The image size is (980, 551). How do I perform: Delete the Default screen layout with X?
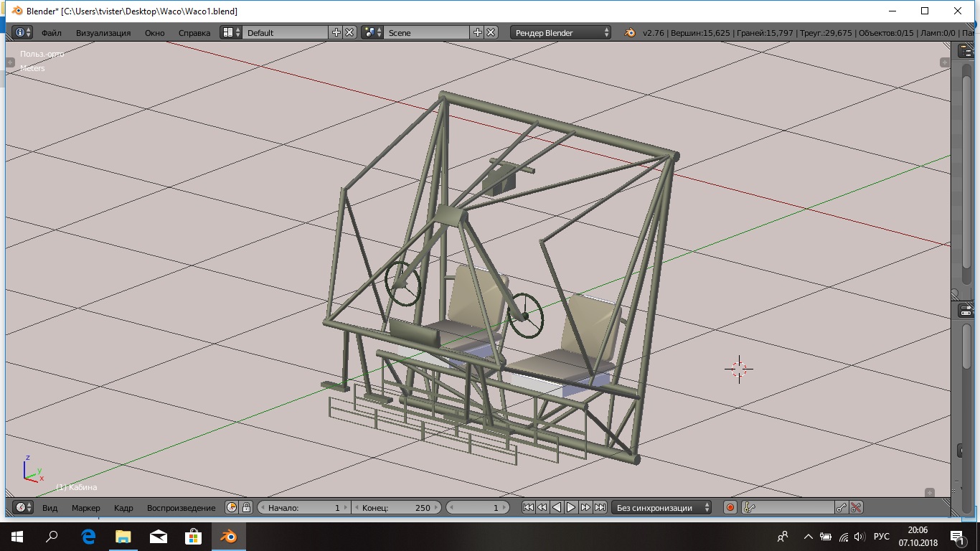tap(349, 32)
